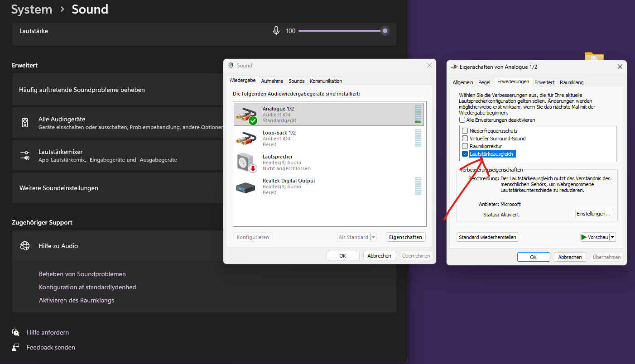Switch to the Aufnahme tab
This screenshot has height=364, width=635.
point(272,81)
